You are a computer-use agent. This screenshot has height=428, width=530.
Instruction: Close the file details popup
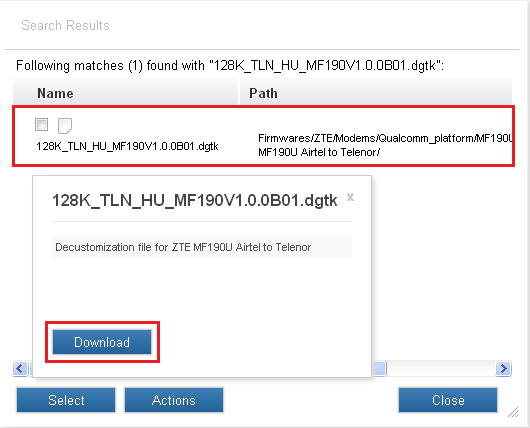click(x=350, y=197)
